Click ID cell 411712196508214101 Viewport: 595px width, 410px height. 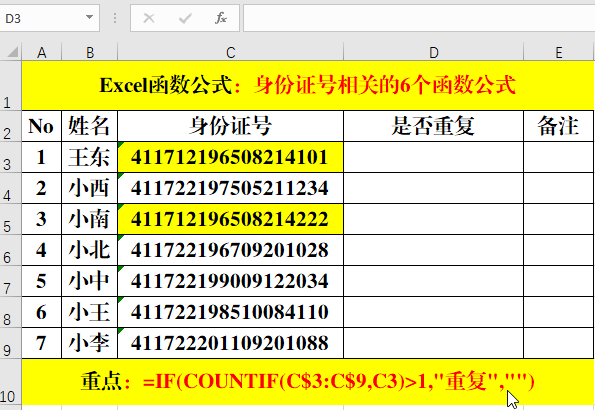(231, 158)
